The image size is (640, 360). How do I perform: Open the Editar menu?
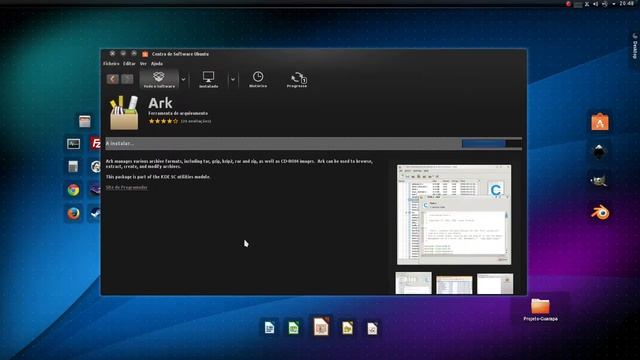(x=129, y=64)
